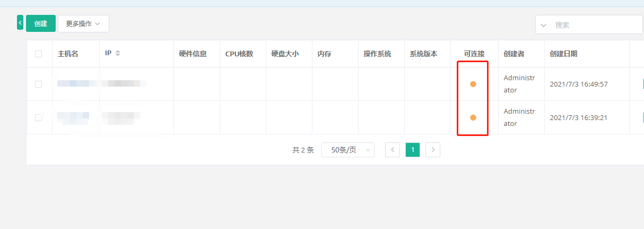644x229 pixels.
Task: Click the 可连接 column header
Action: point(474,54)
